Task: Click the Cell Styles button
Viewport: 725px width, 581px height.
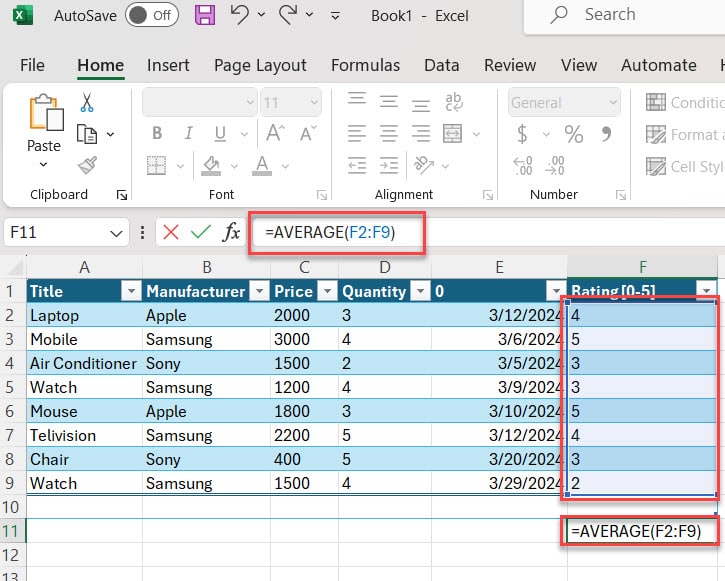Action: pyautogui.click(x=685, y=166)
